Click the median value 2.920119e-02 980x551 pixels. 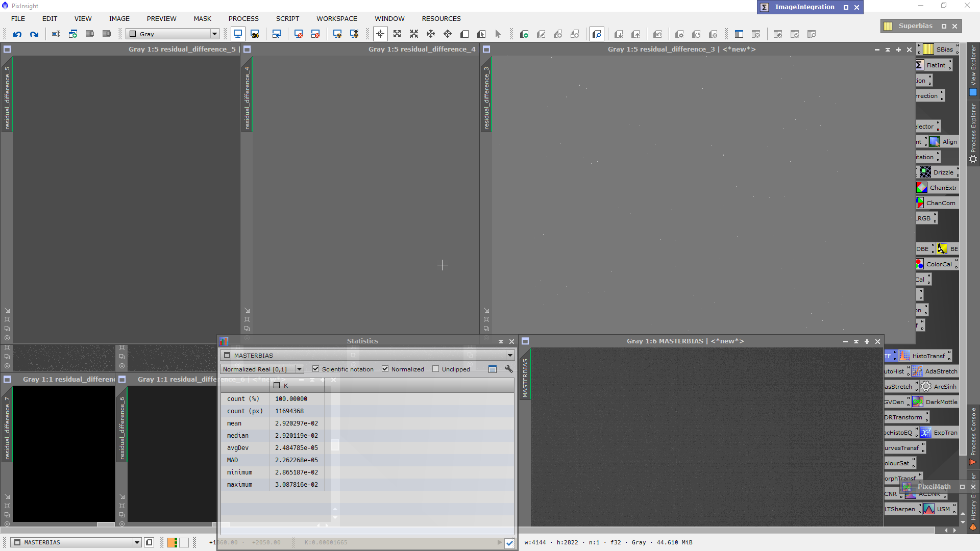(297, 435)
